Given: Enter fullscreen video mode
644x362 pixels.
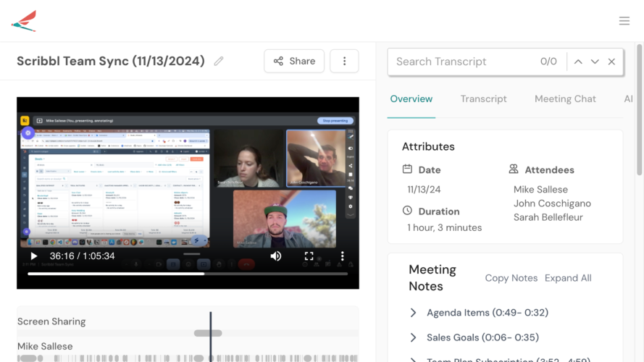Looking at the screenshot, I should point(309,256).
